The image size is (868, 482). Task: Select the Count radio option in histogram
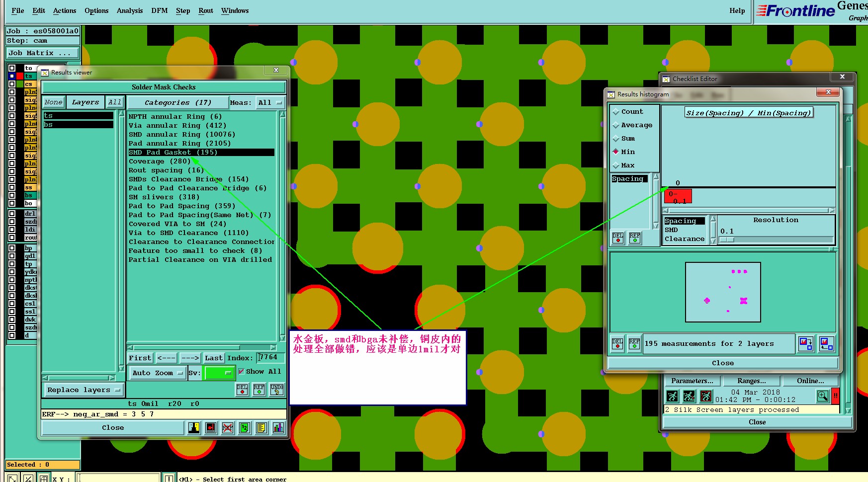pos(616,112)
